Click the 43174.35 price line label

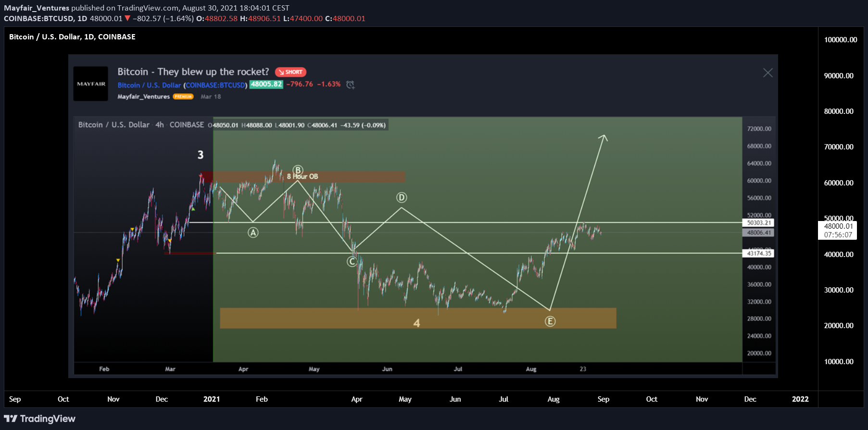[758, 253]
